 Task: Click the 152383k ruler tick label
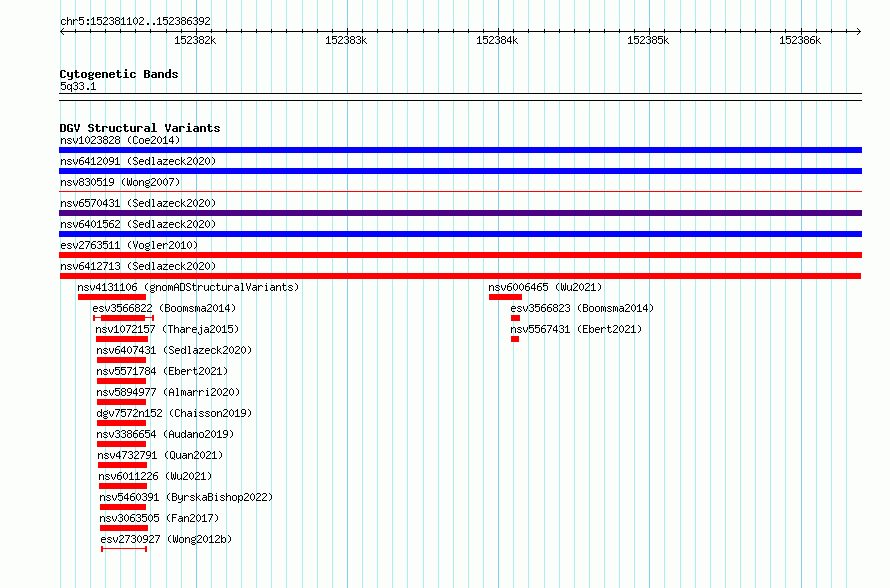[x=346, y=40]
